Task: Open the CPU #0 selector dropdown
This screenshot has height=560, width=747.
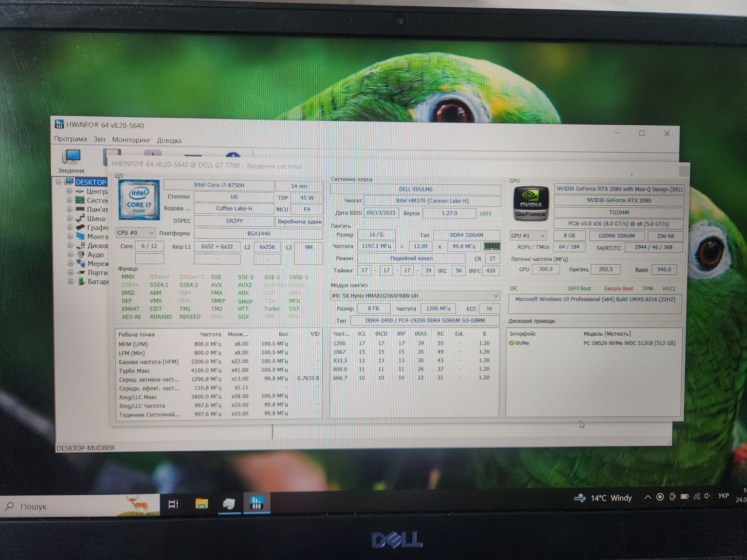Action: point(136,233)
